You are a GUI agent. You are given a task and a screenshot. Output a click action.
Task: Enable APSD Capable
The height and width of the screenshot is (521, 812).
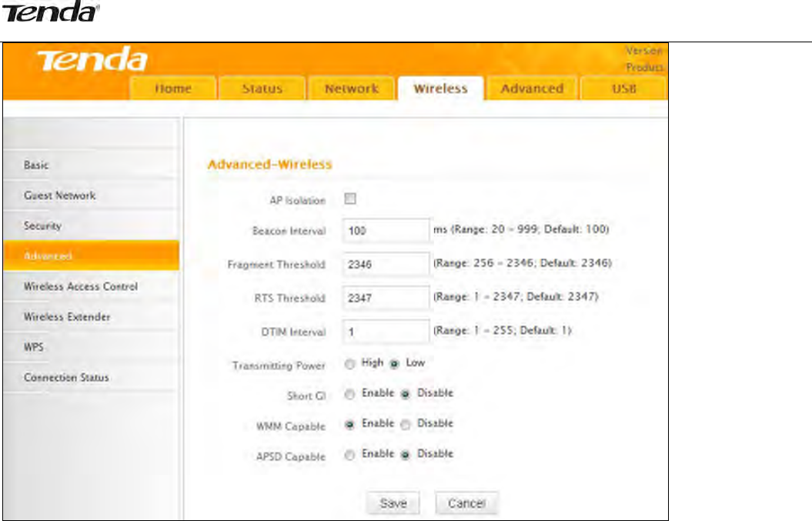point(350,456)
